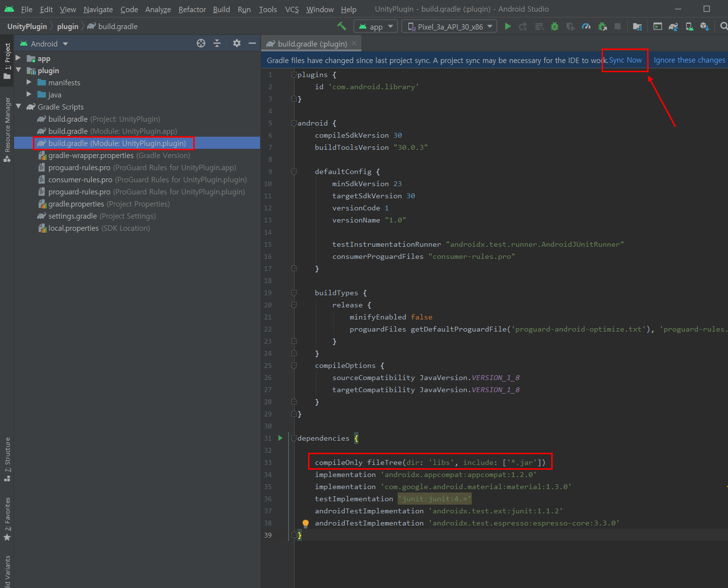Click the Search Everywhere magnifier icon
728x588 pixels.
point(723,26)
